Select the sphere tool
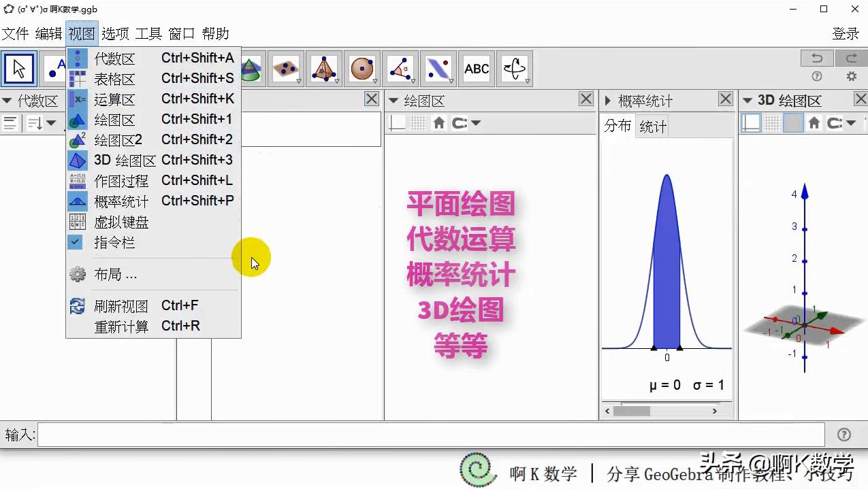 click(x=361, y=68)
